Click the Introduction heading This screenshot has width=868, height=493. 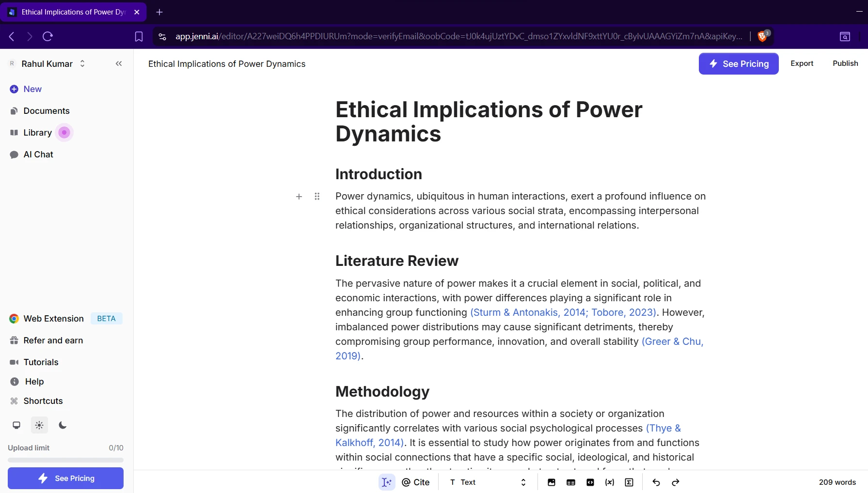coord(379,174)
